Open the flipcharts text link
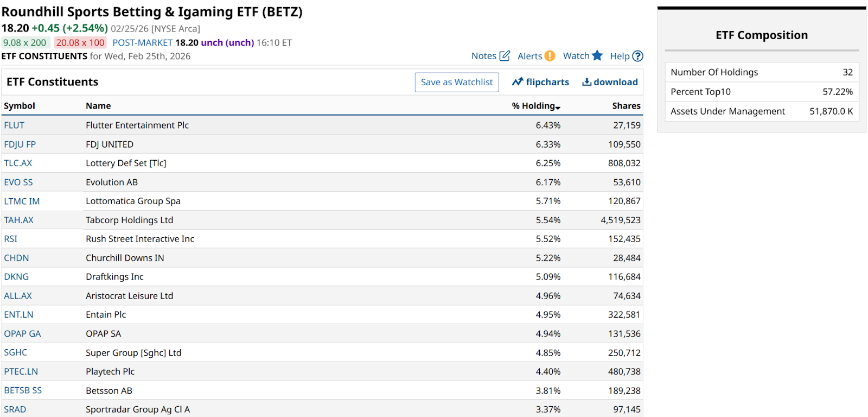Viewport: 868px width, 417px height. (x=547, y=82)
